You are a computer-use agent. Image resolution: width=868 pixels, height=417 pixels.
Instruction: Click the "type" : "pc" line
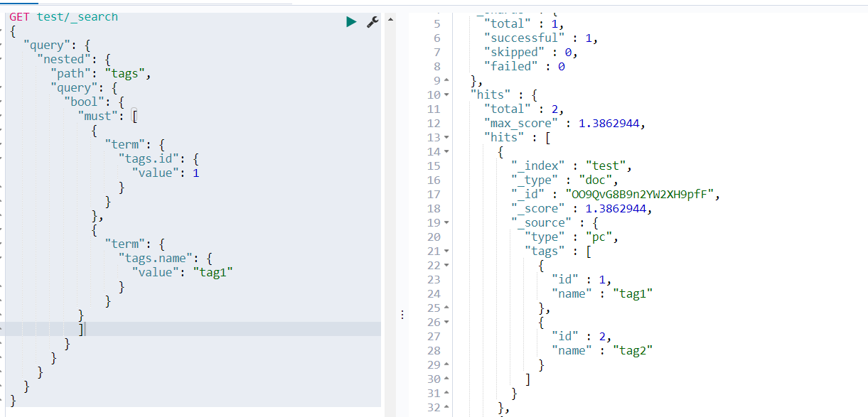point(571,237)
